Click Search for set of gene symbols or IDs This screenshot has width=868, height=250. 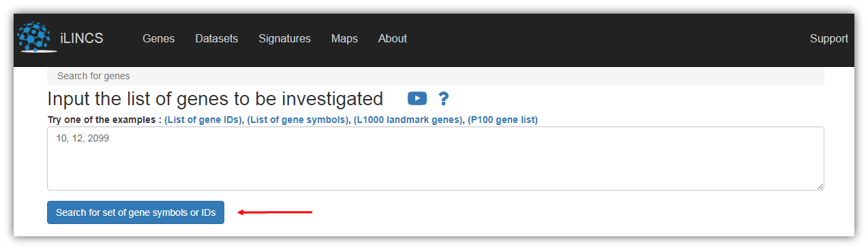point(136,212)
